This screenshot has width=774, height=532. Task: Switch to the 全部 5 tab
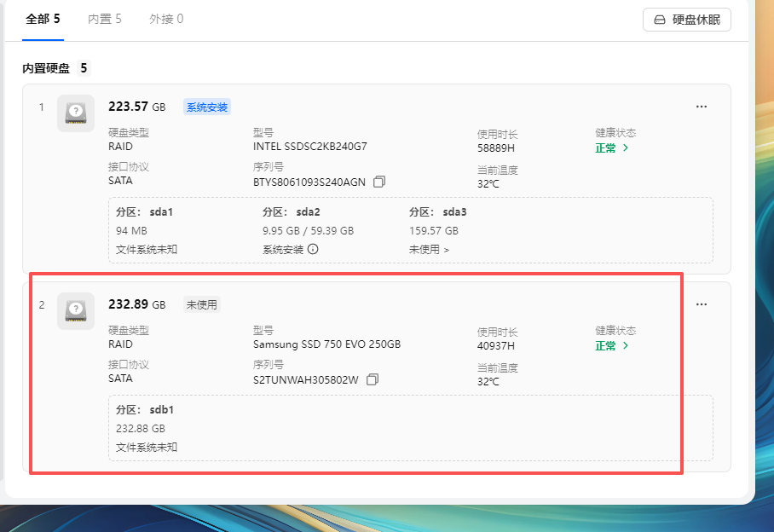click(43, 19)
